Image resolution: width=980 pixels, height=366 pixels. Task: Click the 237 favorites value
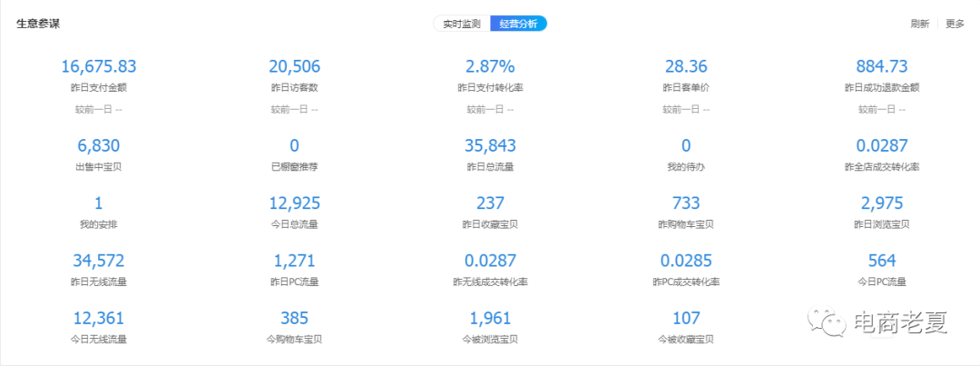[x=490, y=203]
